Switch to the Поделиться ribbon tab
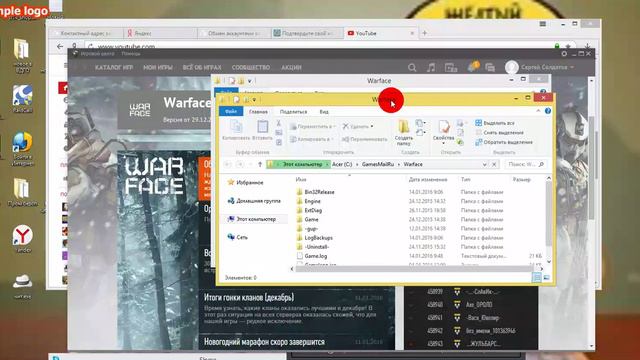Viewport: 640px width, 360px height. (293, 111)
